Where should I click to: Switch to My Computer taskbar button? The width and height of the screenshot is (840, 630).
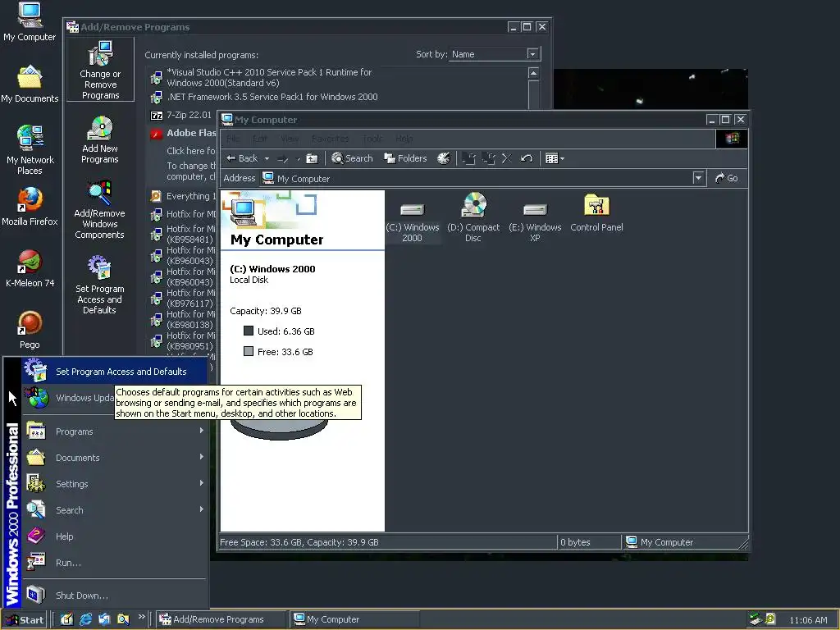(x=354, y=619)
